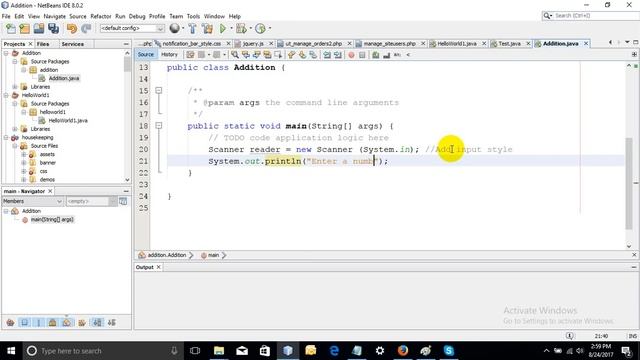Click the New Project toolbar icon
640x360 pixels.
[x=25, y=29]
